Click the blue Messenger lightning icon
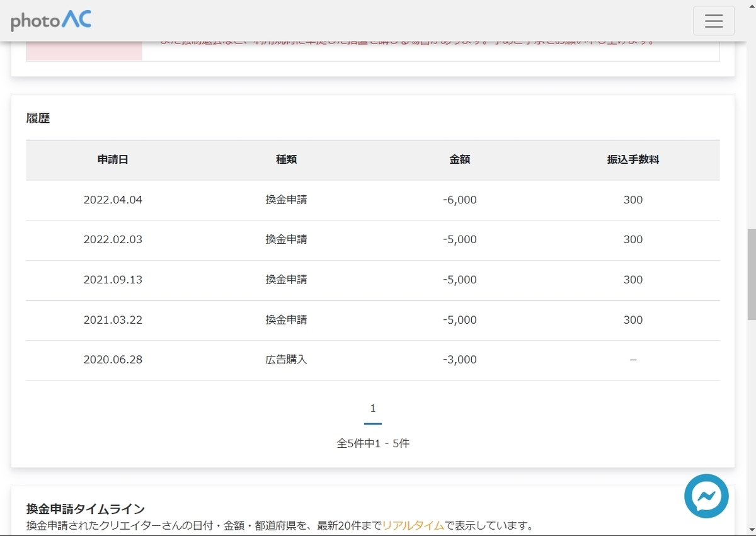Screen dimensions: 756x536 (706, 497)
